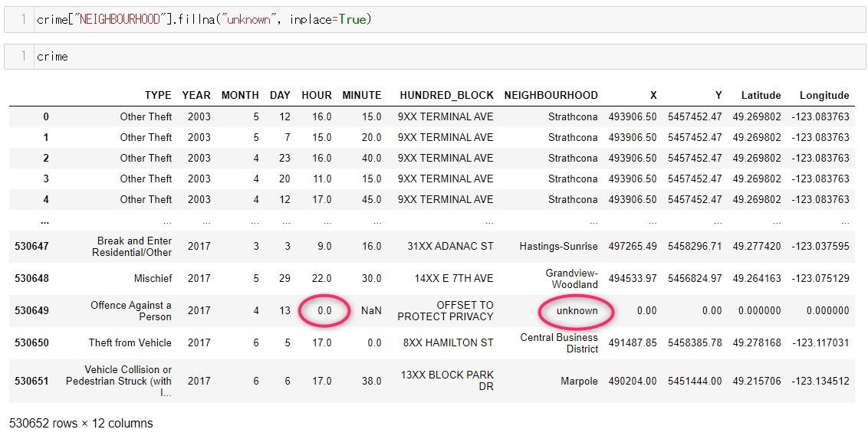Select row index 4
The width and height of the screenshot is (868, 439).
[x=46, y=199]
